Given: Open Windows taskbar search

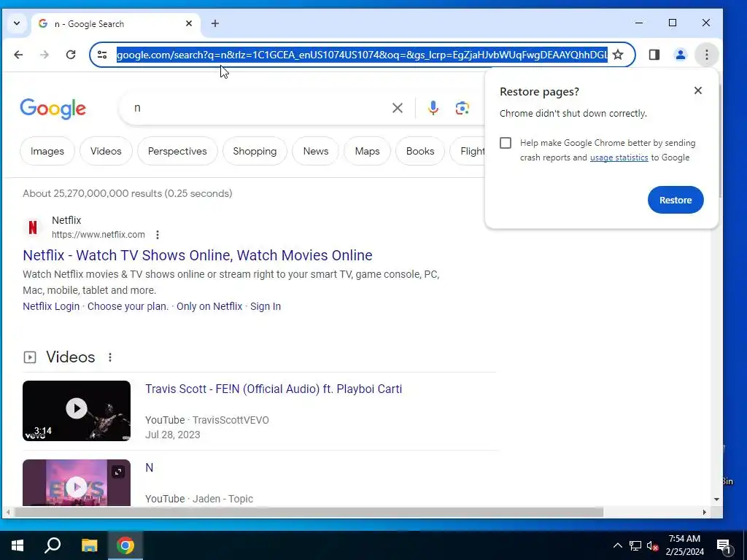Looking at the screenshot, I should tap(53, 545).
